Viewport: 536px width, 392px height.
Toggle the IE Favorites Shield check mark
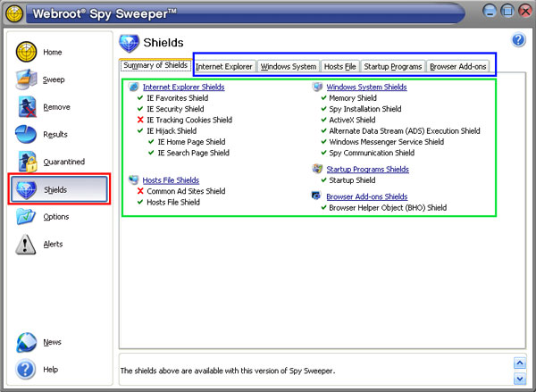140,97
